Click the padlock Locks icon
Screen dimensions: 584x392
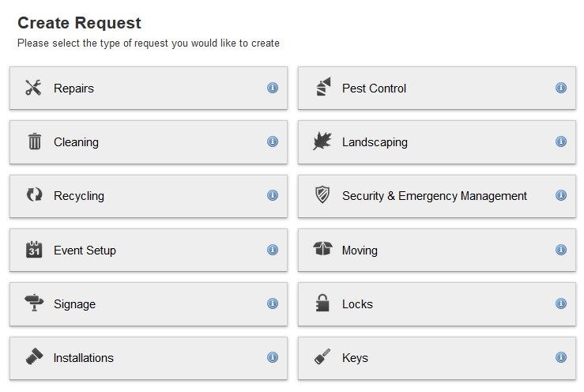pos(322,303)
